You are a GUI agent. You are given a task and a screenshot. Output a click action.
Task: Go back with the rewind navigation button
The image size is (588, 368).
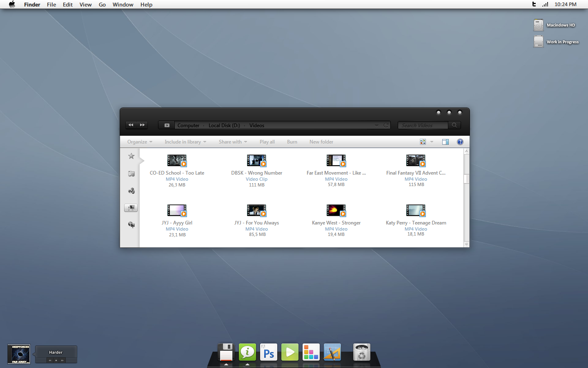coord(131,125)
